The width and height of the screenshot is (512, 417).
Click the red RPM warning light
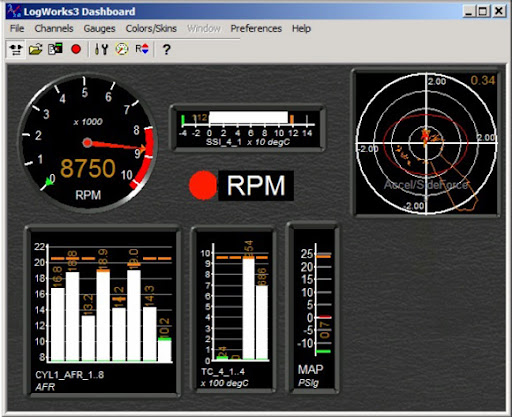click(203, 185)
